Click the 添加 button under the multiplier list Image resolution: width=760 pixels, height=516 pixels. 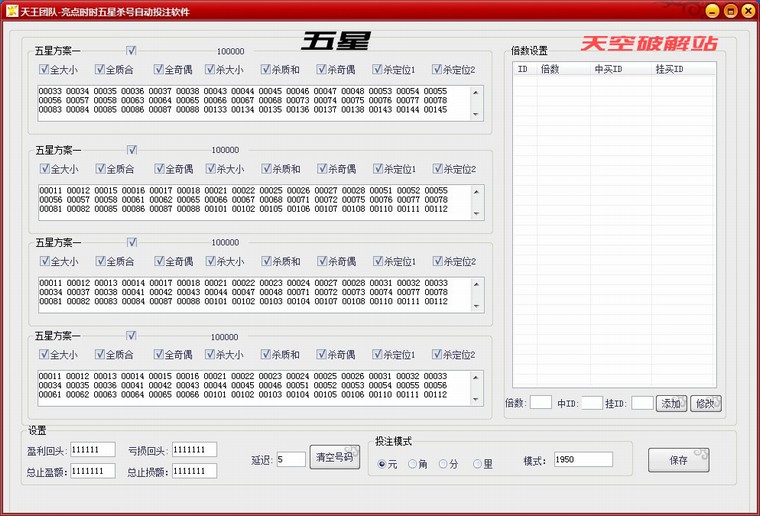[670, 404]
